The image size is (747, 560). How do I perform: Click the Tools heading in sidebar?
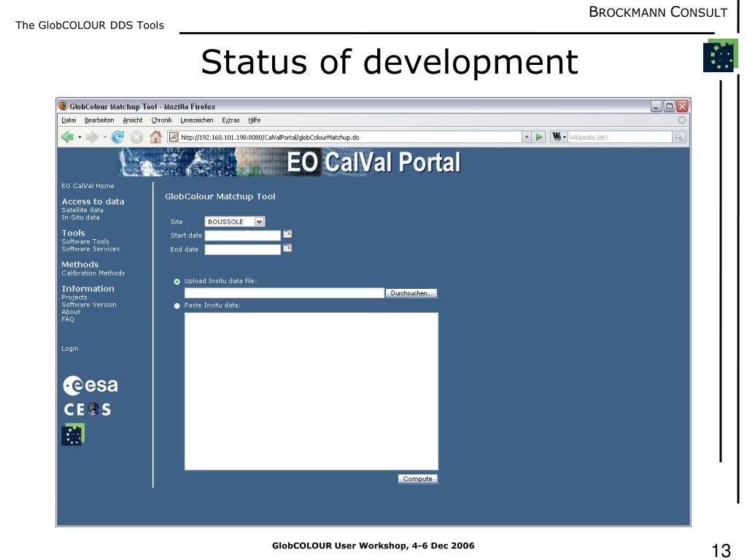coord(74,233)
